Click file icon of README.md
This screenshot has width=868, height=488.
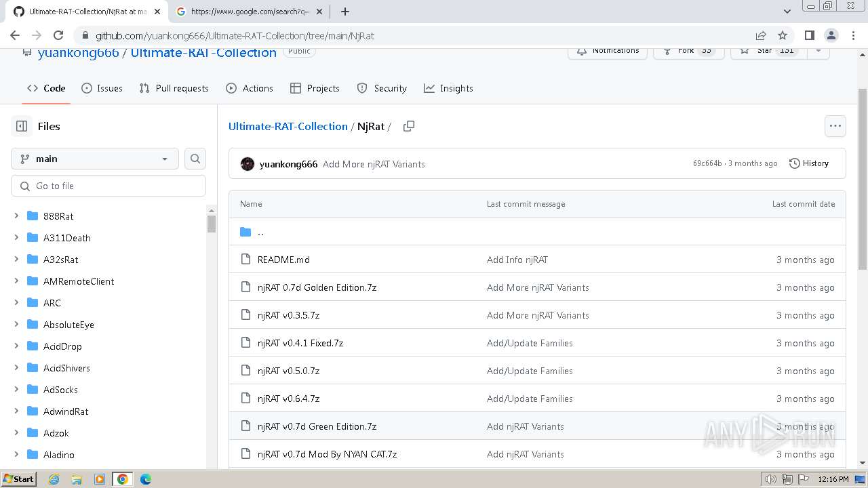[245, 260]
